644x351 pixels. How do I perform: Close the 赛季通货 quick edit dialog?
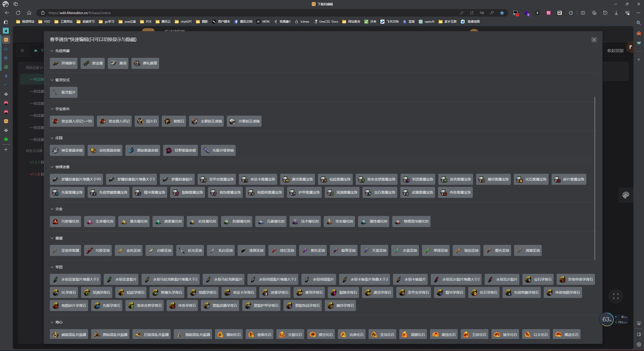[x=594, y=40]
